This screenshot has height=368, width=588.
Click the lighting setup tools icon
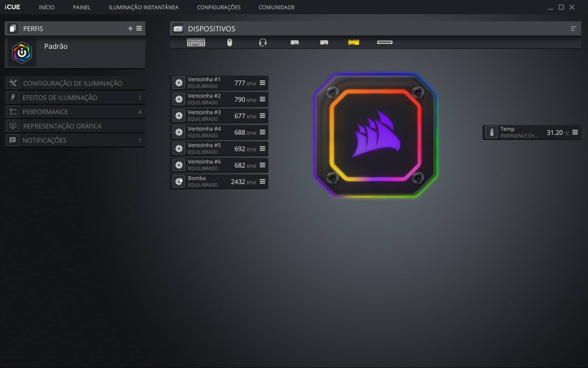pyautogui.click(x=13, y=83)
